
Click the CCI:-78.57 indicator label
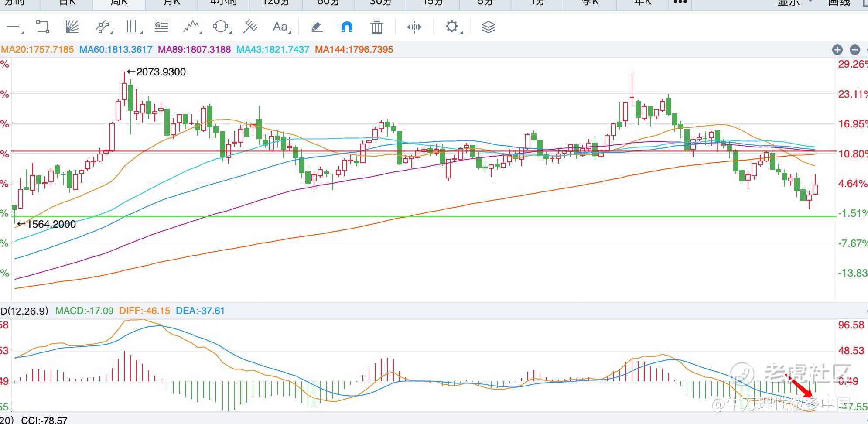pos(44,421)
